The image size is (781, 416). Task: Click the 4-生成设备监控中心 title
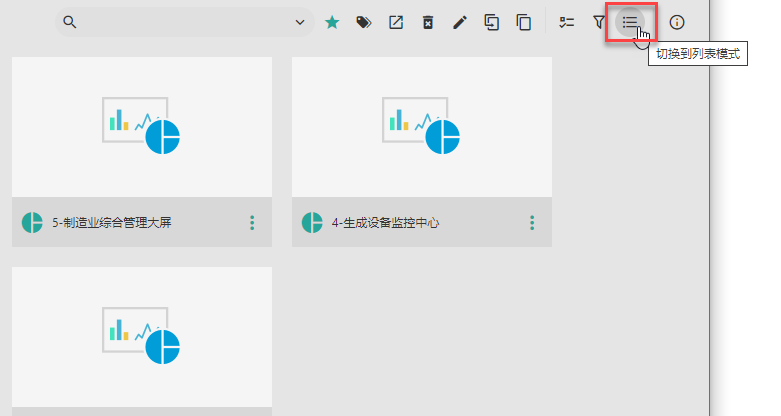(386, 223)
